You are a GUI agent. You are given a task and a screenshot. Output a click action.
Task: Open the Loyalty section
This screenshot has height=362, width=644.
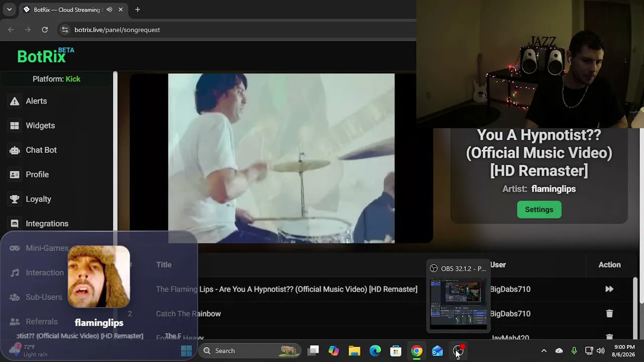pyautogui.click(x=38, y=199)
